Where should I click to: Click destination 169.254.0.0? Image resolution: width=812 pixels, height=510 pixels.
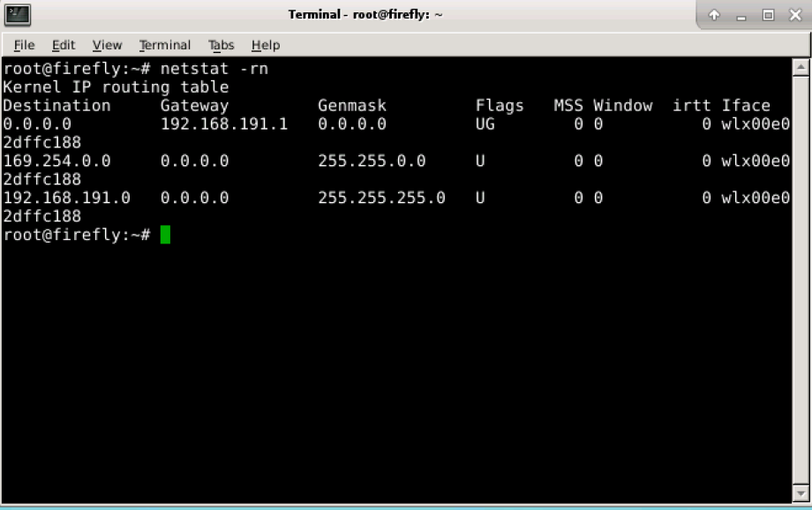click(57, 161)
